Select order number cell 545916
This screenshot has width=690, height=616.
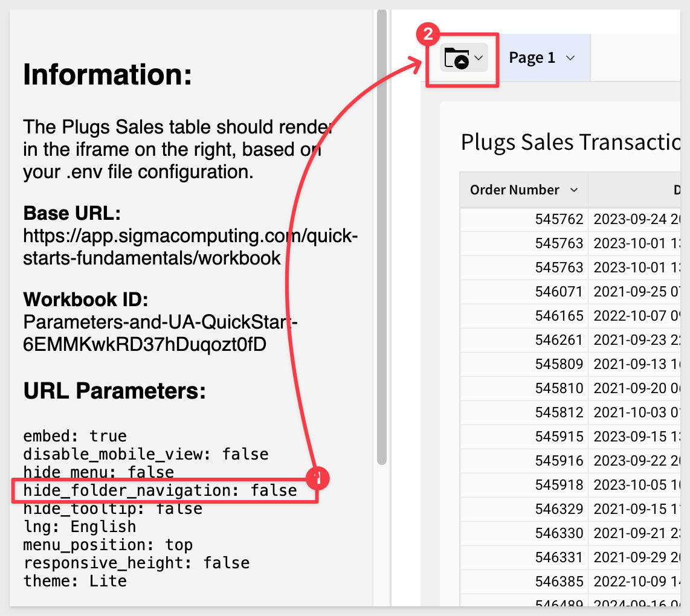click(524, 461)
